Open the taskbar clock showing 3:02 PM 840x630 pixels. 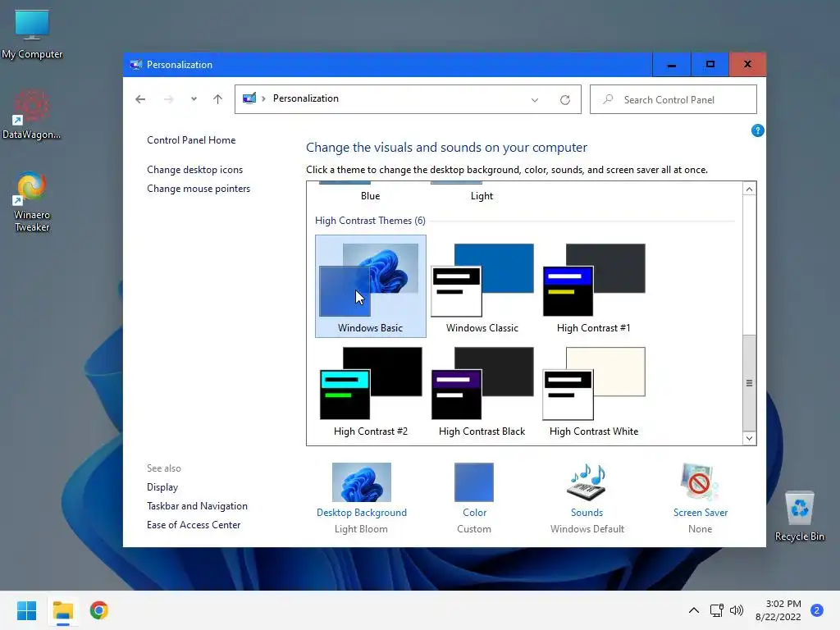tap(778, 610)
